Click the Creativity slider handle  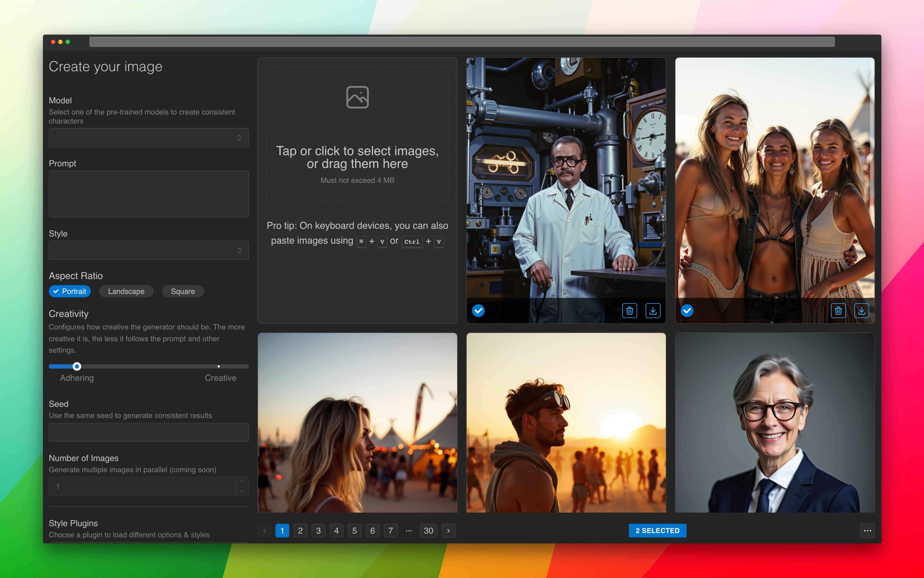point(77,366)
